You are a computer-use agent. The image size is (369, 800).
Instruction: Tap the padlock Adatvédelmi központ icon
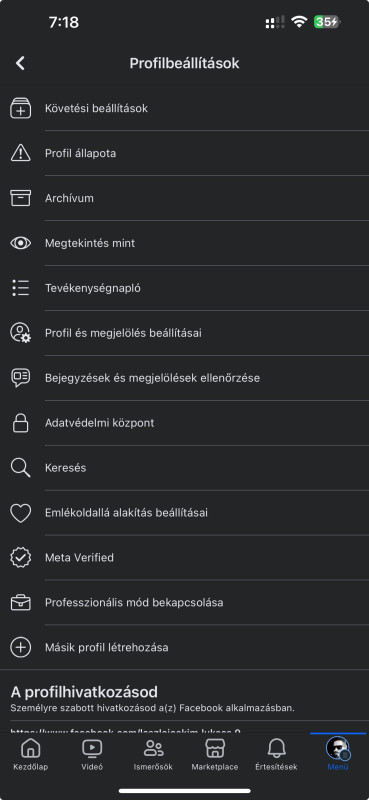tap(21, 423)
